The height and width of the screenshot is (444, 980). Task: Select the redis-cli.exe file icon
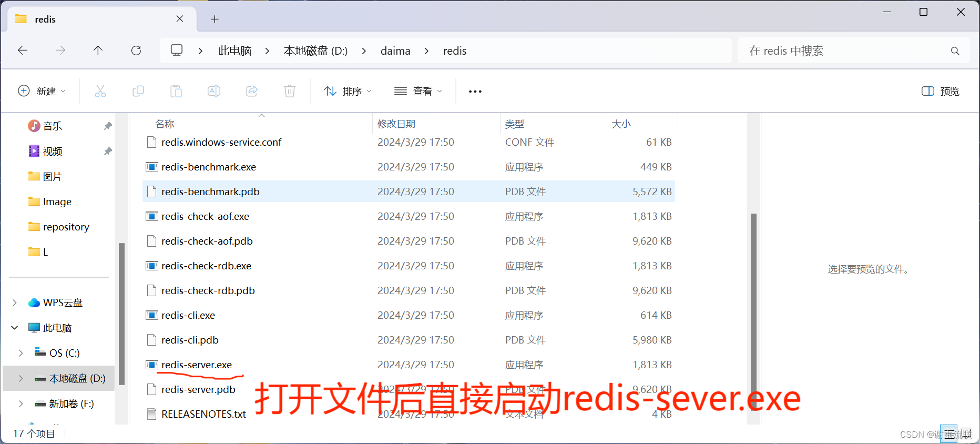tap(151, 315)
